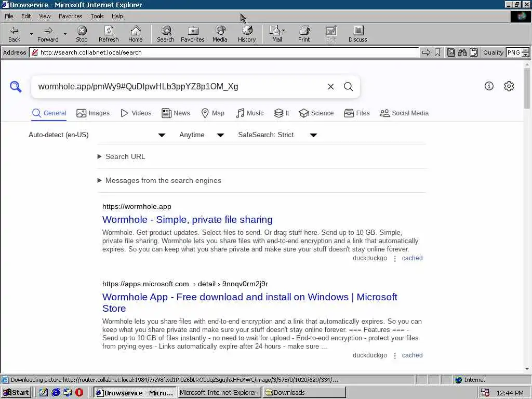Click the Forward toolbar button
Image resolution: width=532 pixels, height=399 pixels.
[48, 34]
